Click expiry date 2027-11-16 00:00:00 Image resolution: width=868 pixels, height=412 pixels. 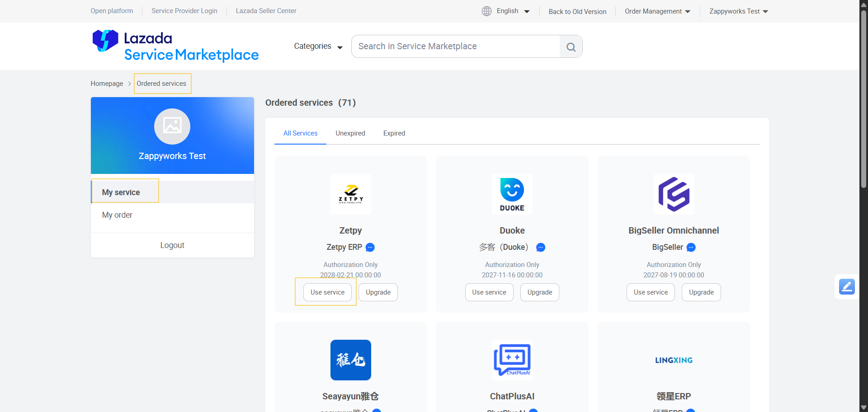(512, 275)
